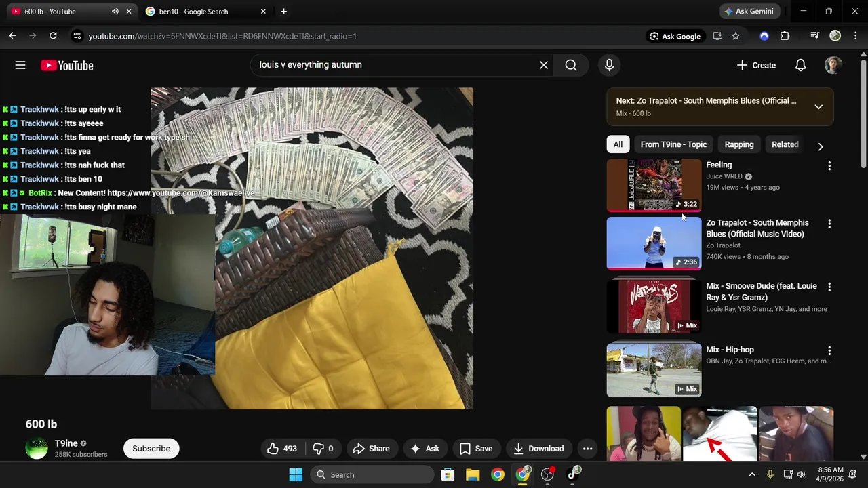The height and width of the screenshot is (488, 868).
Task: Open T9ine channel avatar
Action: (37, 448)
